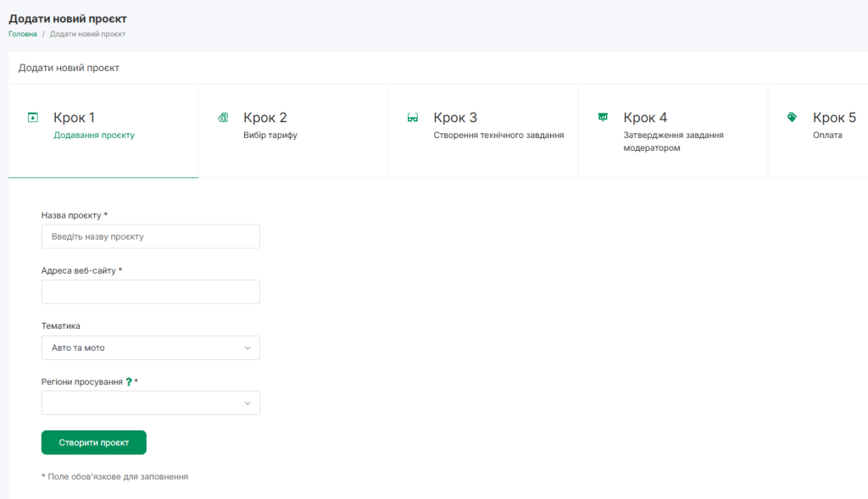Open the Тематика dropdown showing Авто та мото
Viewport: 868px width, 499px height.
click(150, 347)
